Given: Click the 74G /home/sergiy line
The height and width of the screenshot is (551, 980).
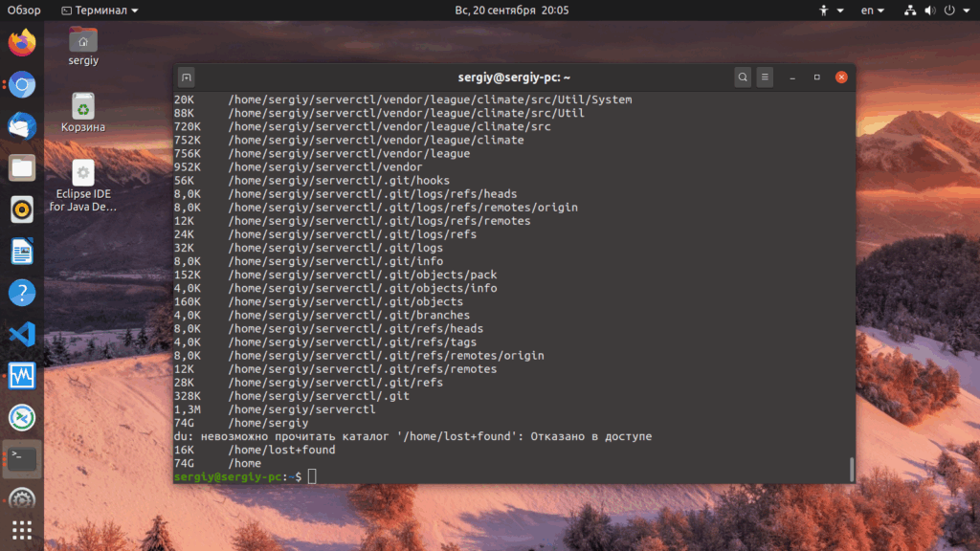Looking at the screenshot, I should pos(241,423).
